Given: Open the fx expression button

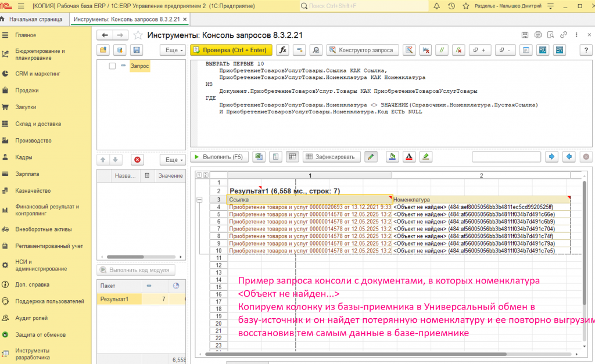Looking at the screenshot, I should coord(283,50).
